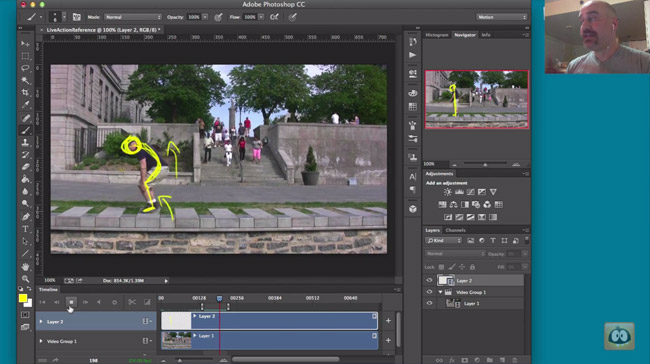
Task: Open the brush Mode dropdown
Action: 133,17
